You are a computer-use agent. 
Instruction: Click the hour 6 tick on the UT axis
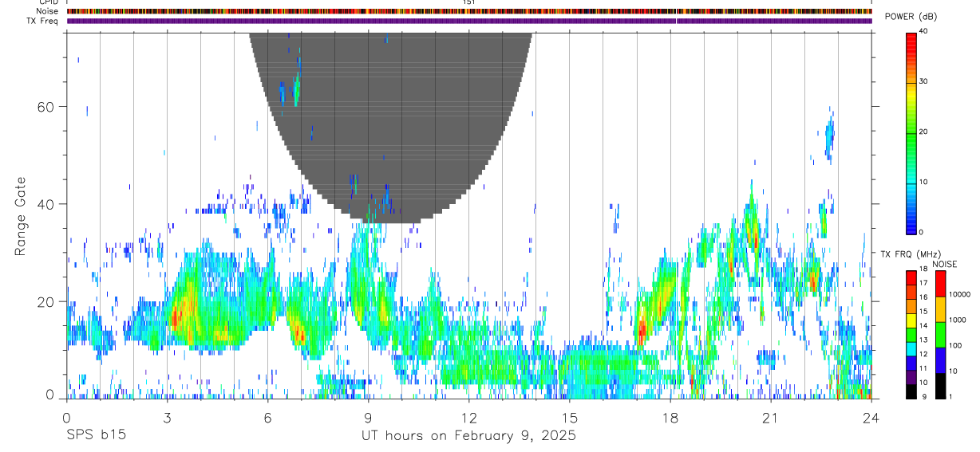(x=267, y=417)
